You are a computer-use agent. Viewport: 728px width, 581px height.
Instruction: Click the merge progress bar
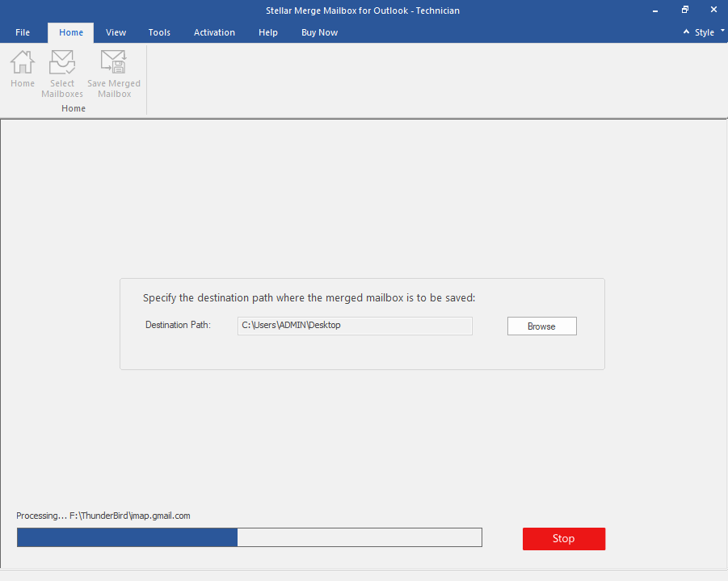point(250,537)
